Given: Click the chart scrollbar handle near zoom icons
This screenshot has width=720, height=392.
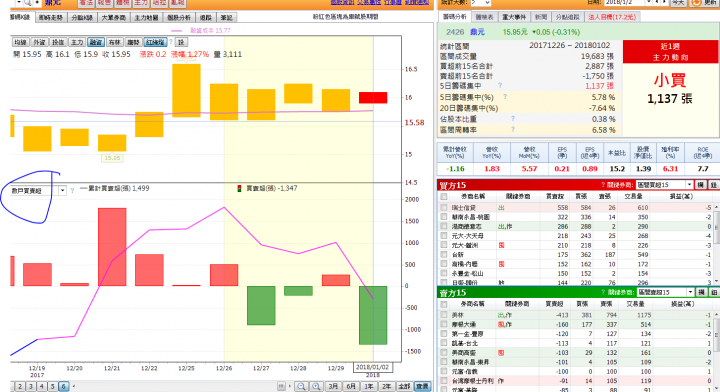Looking at the screenshot, I should tap(281, 386).
